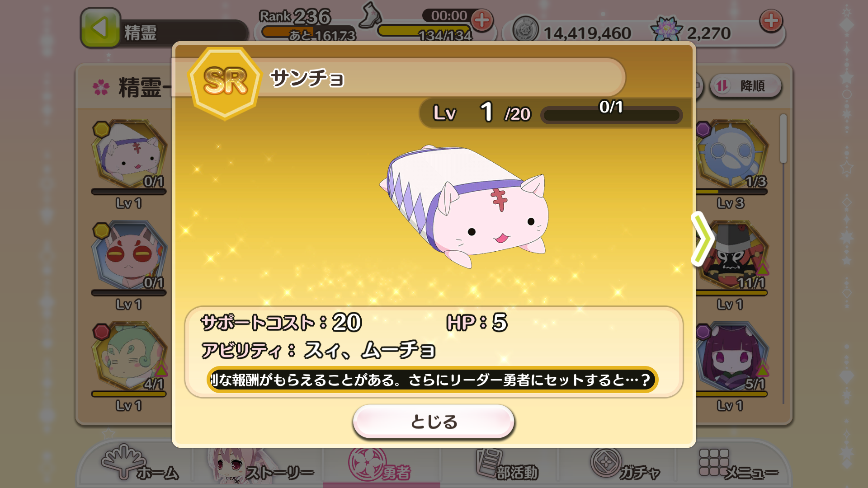Tap the red plus next to 2,270
The height and width of the screenshot is (488, 868).
(x=771, y=21)
